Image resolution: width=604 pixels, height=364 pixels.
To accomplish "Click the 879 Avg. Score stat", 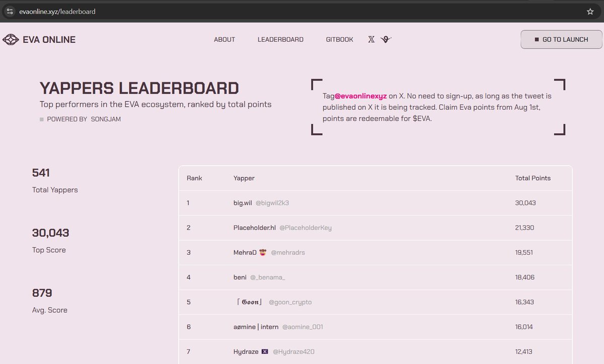I will (x=42, y=293).
